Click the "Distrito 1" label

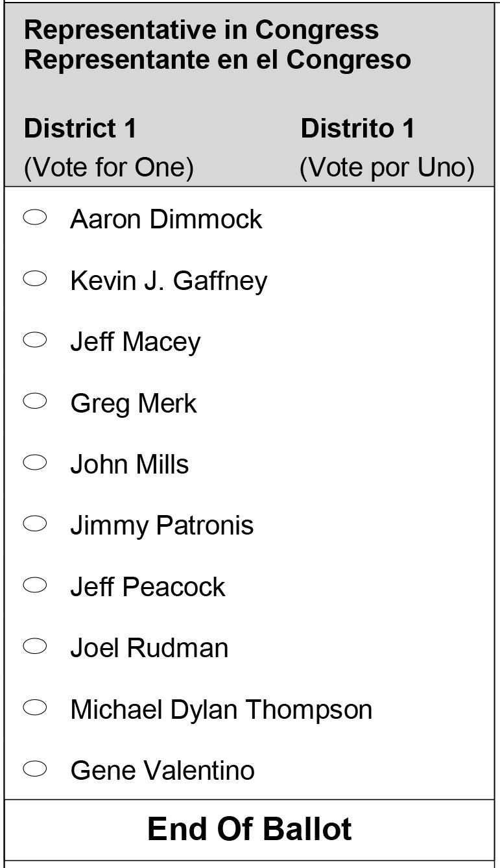coord(357,128)
